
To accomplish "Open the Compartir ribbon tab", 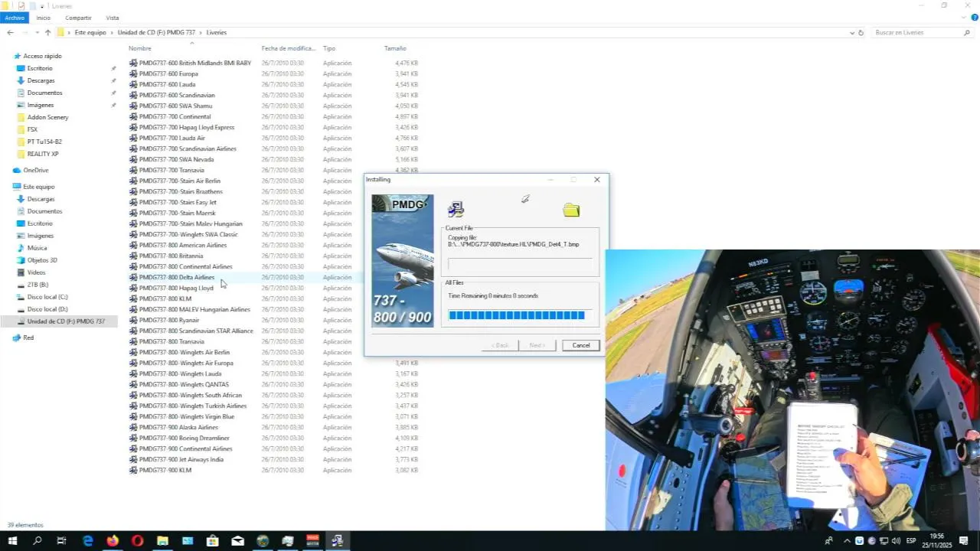I will 78,18.
